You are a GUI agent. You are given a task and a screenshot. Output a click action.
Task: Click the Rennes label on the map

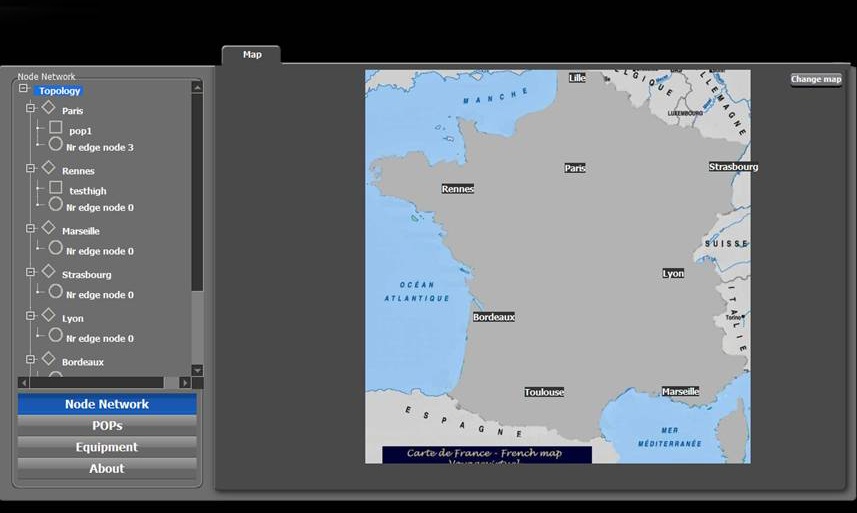click(x=457, y=189)
